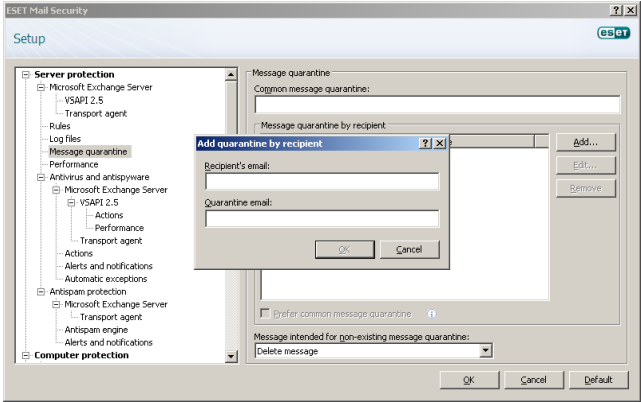Close the Add quarantine by recipient dialog
Screen dimensions: 641x402
point(439,143)
